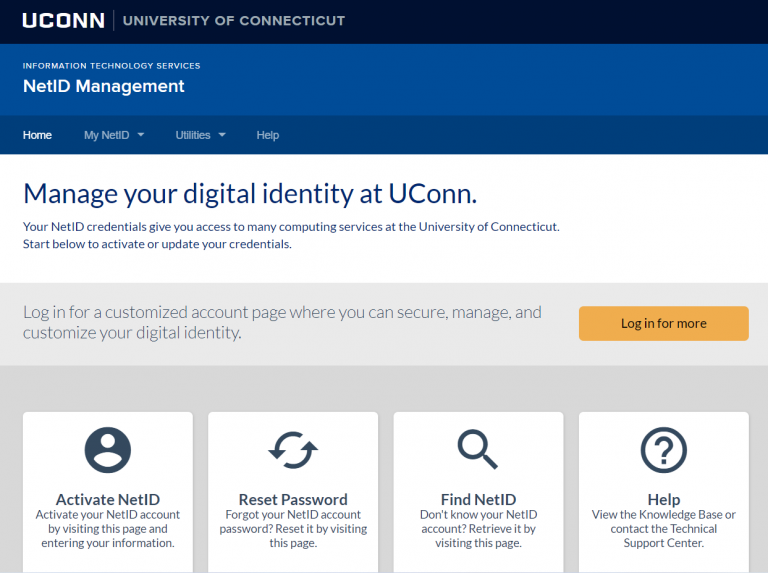
Task: Click the caret arrow beside My NetID
Action: click(x=141, y=135)
